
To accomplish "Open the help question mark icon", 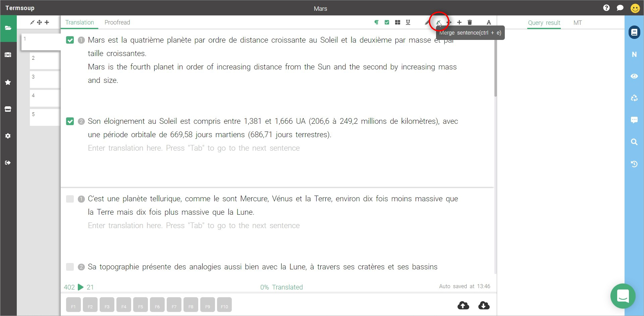I will tap(606, 8).
